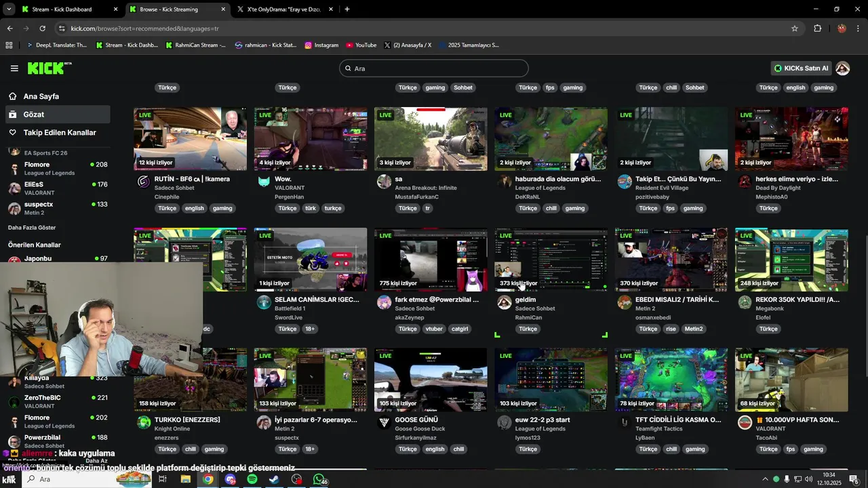This screenshot has height=488, width=868.
Task: Click the page vertical scrollbar
Action: coord(865,285)
